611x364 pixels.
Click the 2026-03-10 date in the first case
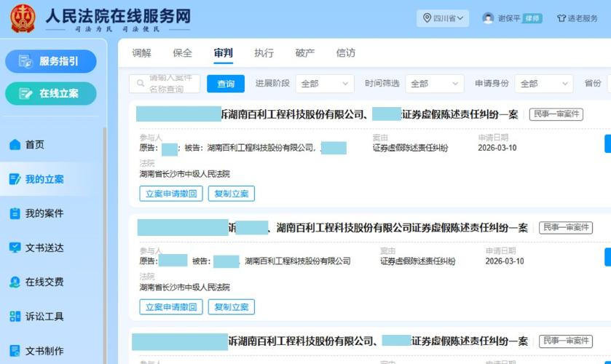[x=497, y=148]
